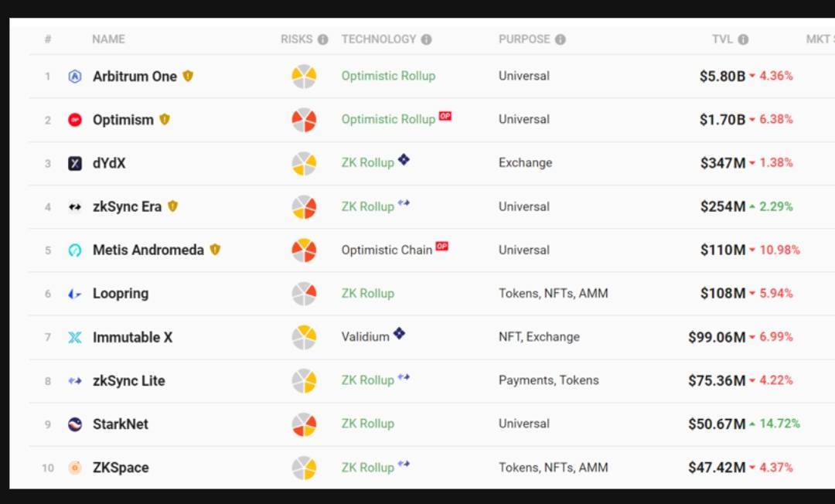Open the Loopring project link
Image resolution: width=835 pixels, height=504 pixels.
(121, 294)
